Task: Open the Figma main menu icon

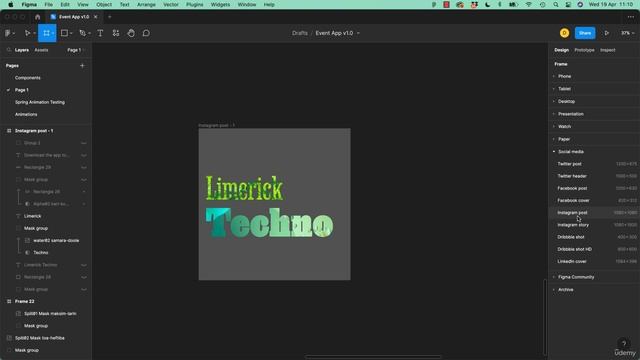Action: pos(8,33)
